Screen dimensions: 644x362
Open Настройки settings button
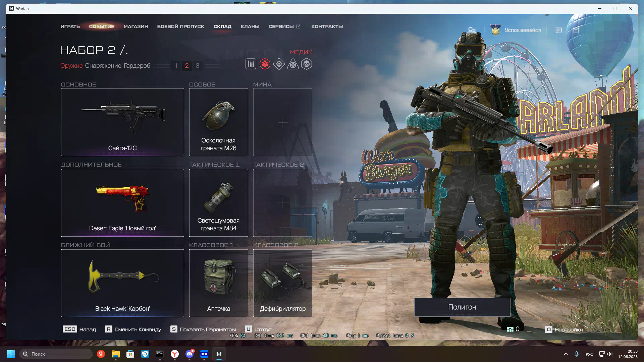pos(564,329)
